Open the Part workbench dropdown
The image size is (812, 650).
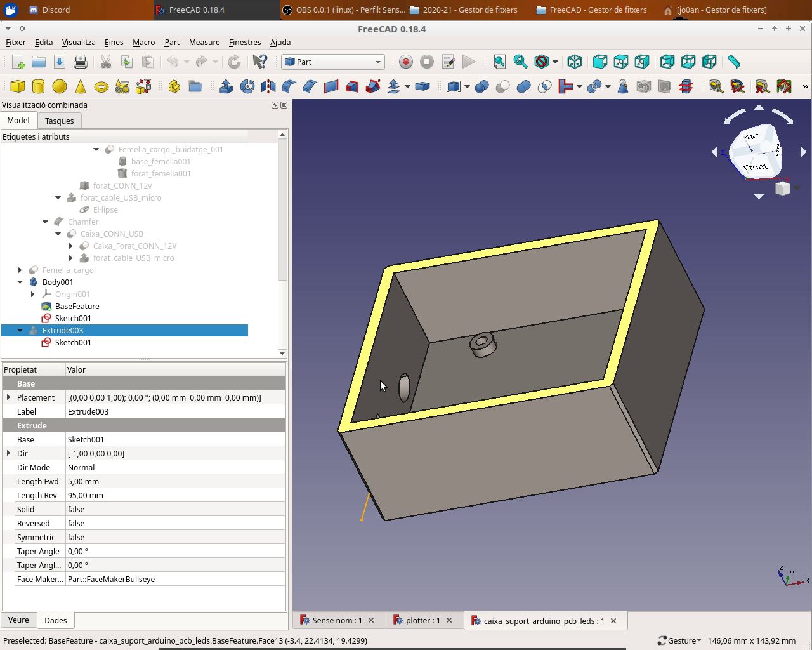coord(333,62)
